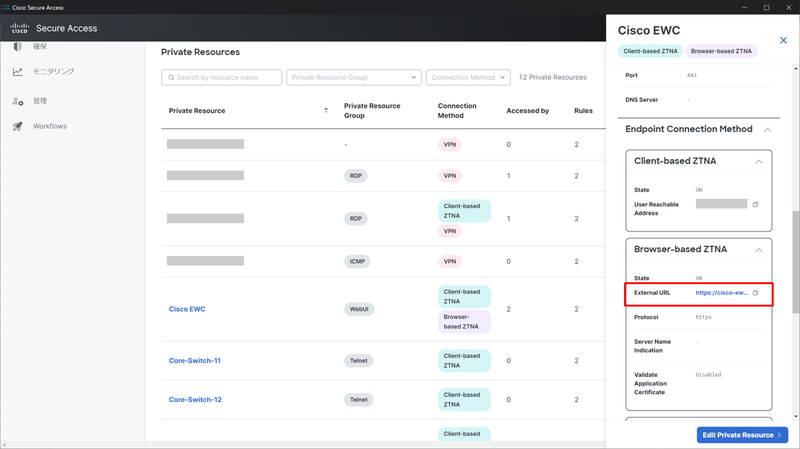
Task: Click the Cisco EWC panel title
Action: [x=648, y=31]
